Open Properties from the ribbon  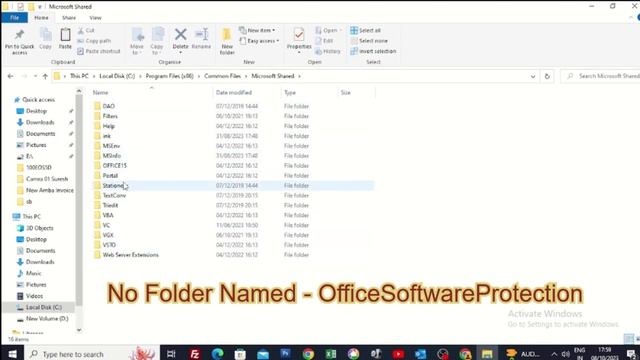[299, 41]
